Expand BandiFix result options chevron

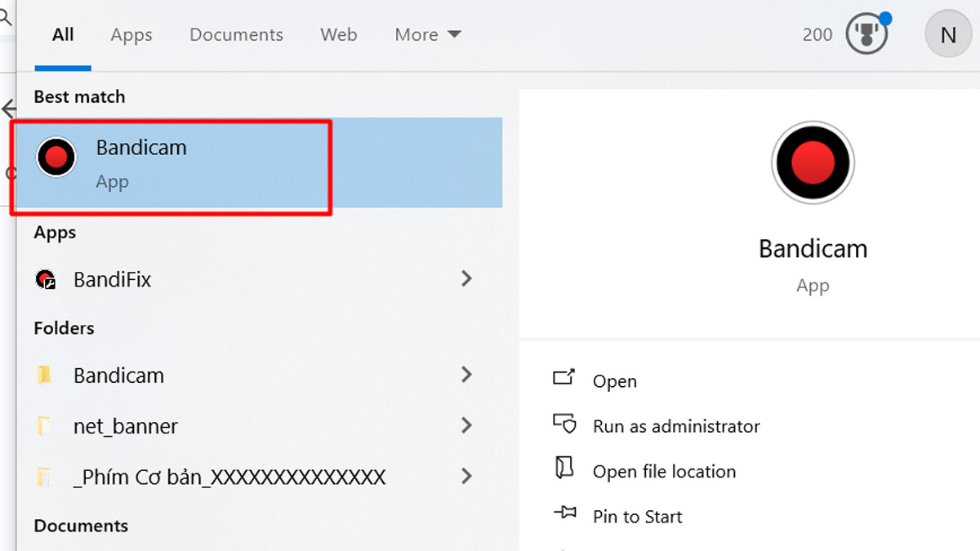pyautogui.click(x=466, y=278)
